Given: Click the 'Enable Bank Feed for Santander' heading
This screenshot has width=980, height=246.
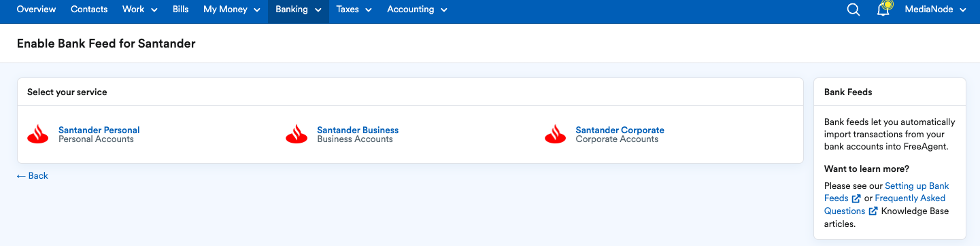Looking at the screenshot, I should (x=106, y=43).
